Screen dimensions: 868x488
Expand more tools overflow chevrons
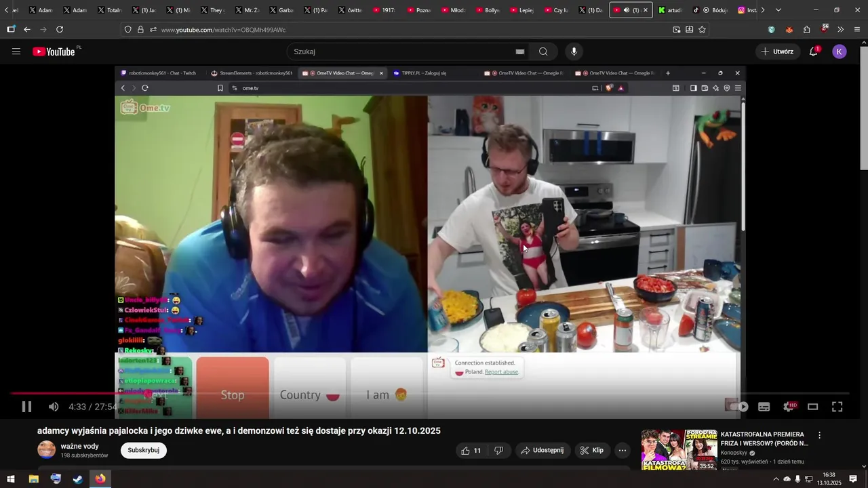click(x=841, y=30)
